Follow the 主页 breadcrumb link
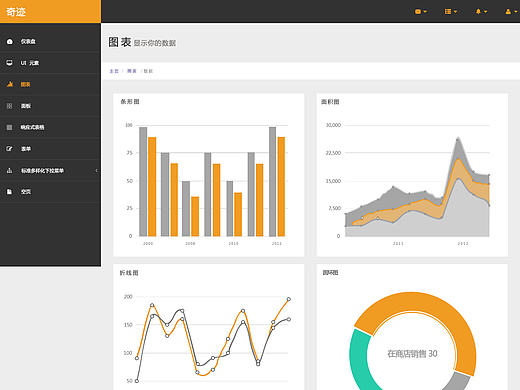520x390 pixels. pyautogui.click(x=114, y=71)
